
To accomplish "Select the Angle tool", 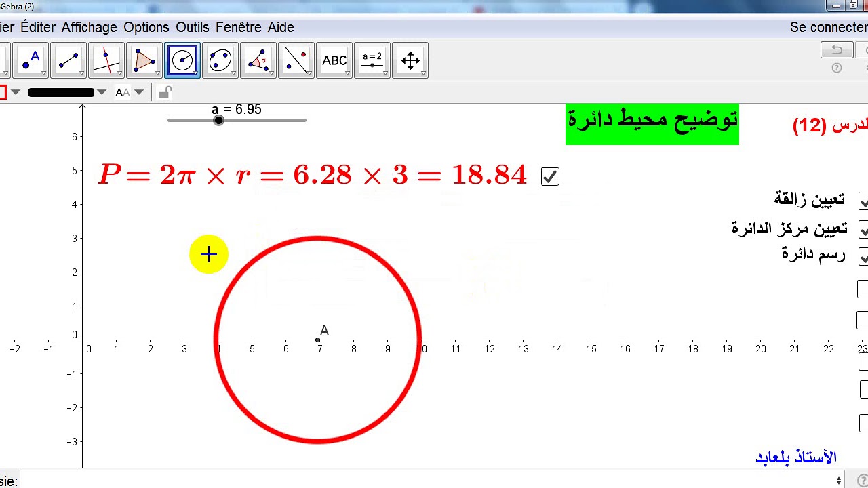I will coord(258,60).
